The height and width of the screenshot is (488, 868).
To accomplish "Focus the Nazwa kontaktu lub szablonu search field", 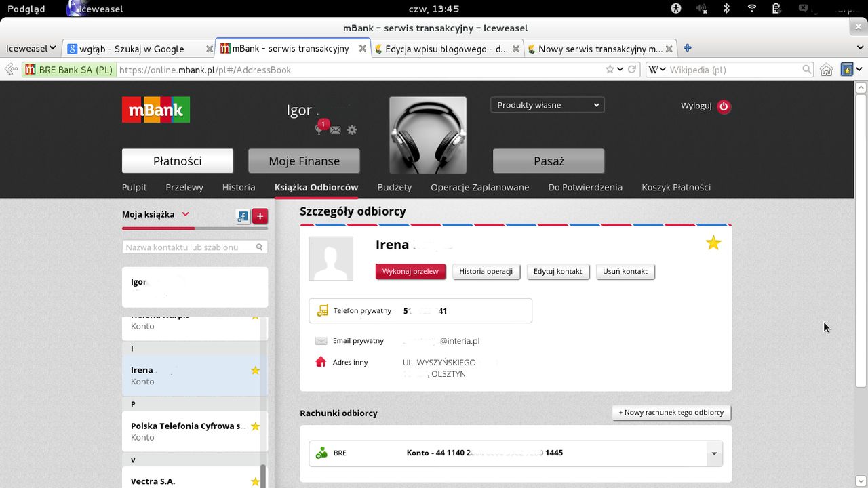I will [195, 247].
